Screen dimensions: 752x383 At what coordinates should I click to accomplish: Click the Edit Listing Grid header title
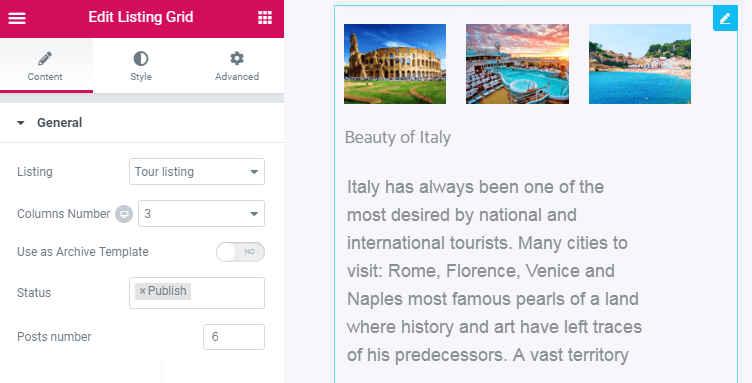coord(141,17)
